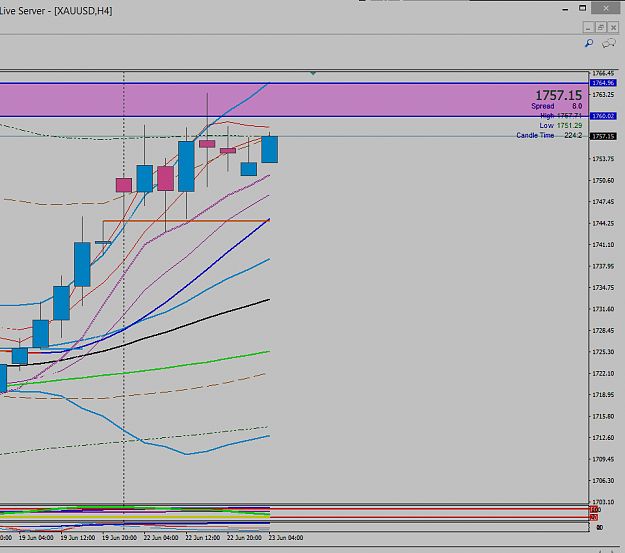This screenshot has width=625, height=553.
Task: Click the 1766.45 price scale label
Action: coord(603,73)
